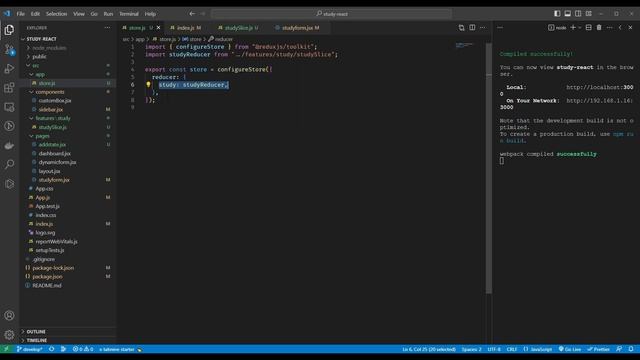Toggle the bottom panel layout icon
Screen dimensions: 640x360
[x=567, y=13]
